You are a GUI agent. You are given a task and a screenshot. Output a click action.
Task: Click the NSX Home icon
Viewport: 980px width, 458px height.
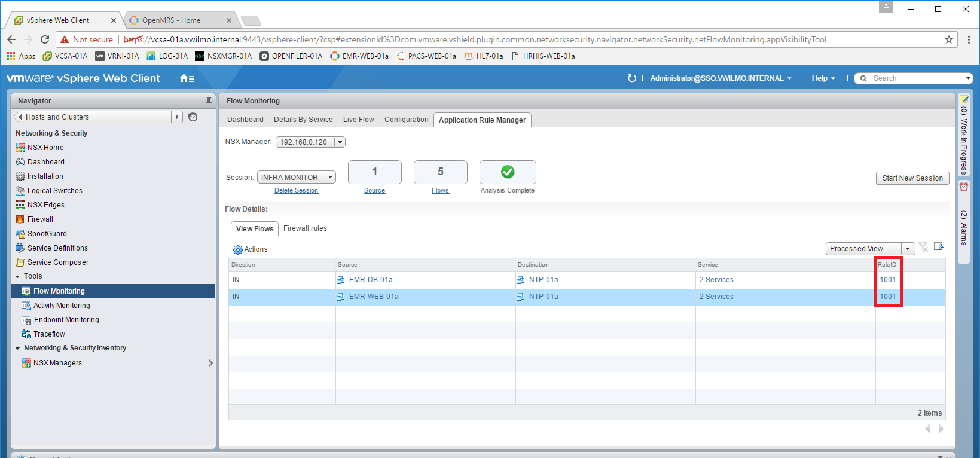click(20, 148)
